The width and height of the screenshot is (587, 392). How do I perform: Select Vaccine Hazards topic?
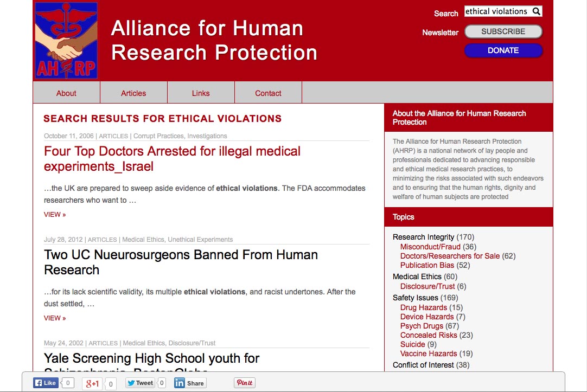tap(429, 354)
